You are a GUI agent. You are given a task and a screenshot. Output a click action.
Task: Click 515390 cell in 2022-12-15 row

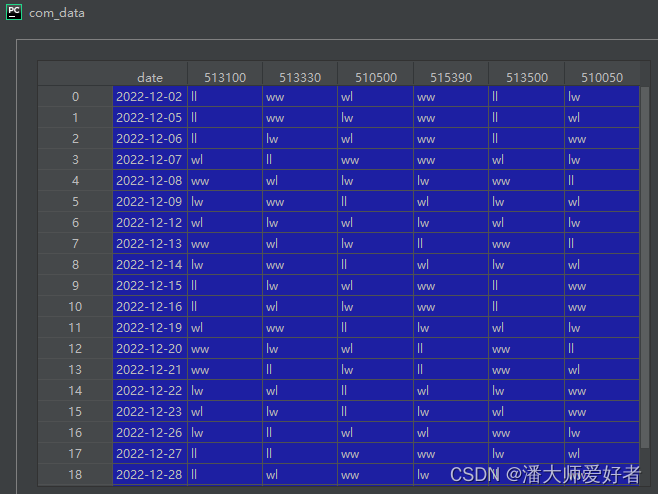452,285
